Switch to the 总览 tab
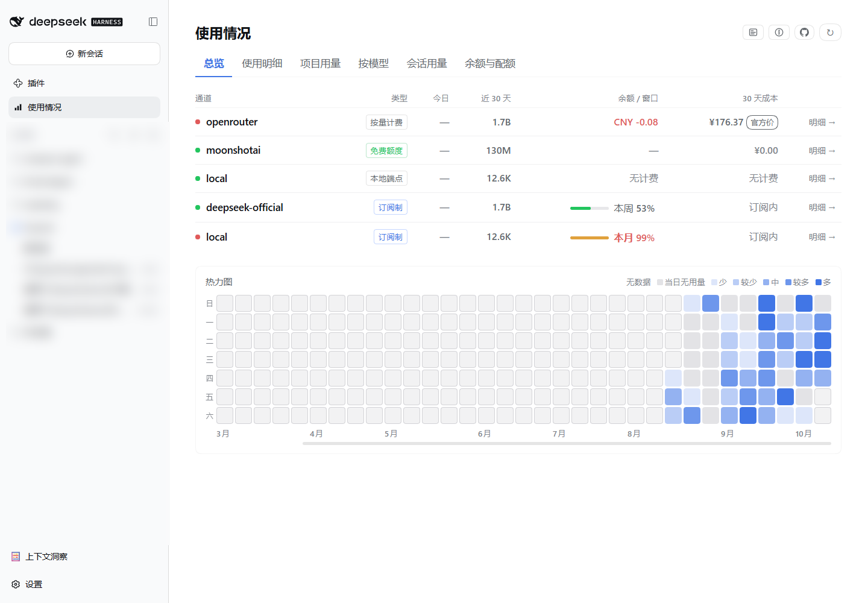 click(213, 63)
